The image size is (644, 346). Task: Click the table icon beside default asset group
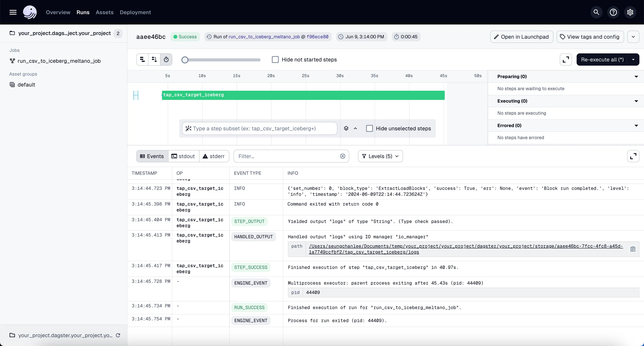coord(12,85)
